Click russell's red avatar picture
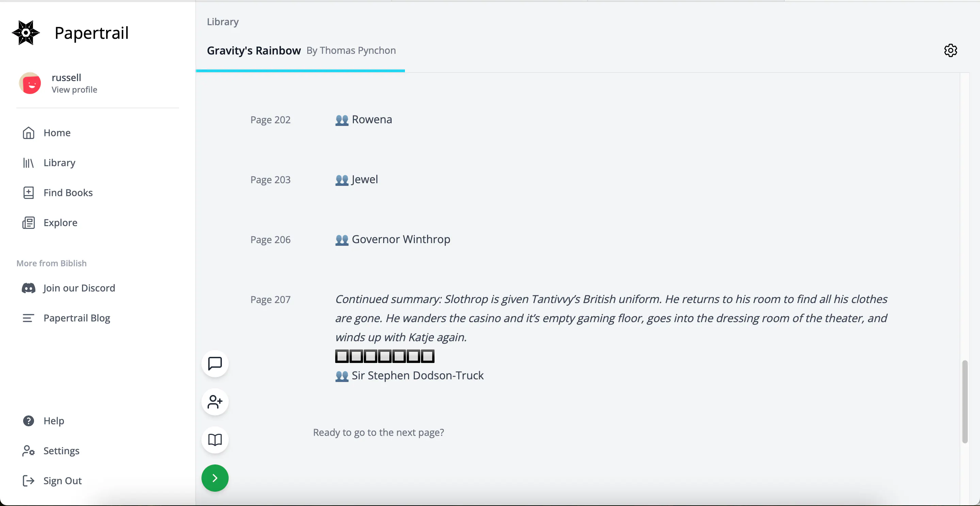 click(x=30, y=83)
